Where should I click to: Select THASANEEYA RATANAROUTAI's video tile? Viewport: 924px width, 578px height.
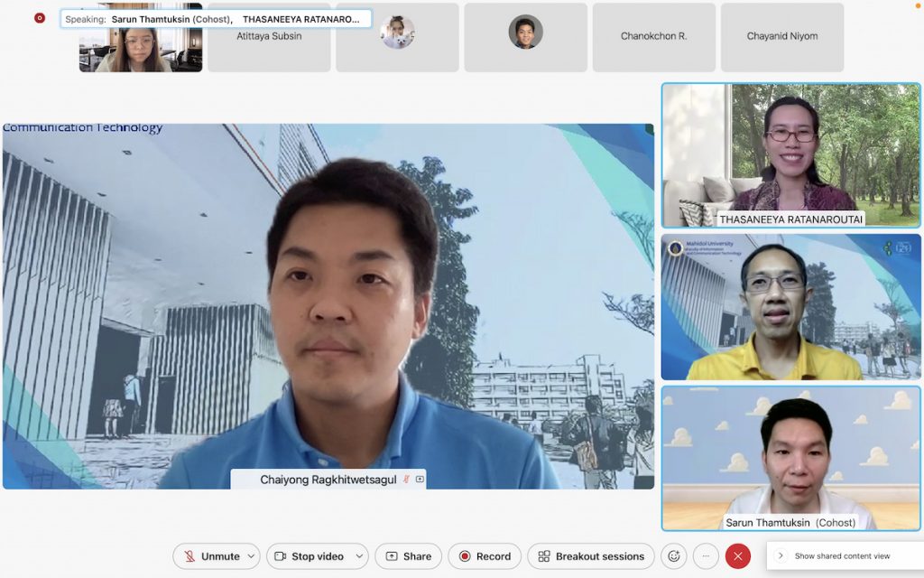(790, 154)
